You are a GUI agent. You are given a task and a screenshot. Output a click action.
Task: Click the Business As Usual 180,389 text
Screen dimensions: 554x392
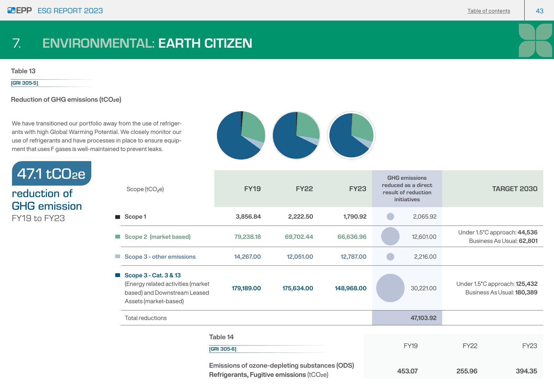[501, 292]
